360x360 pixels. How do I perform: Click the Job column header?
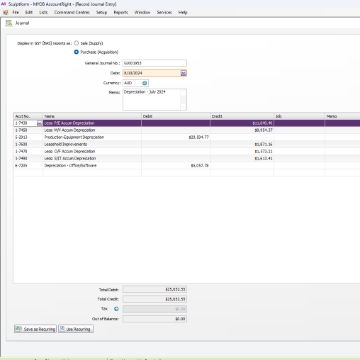pyautogui.click(x=299, y=116)
